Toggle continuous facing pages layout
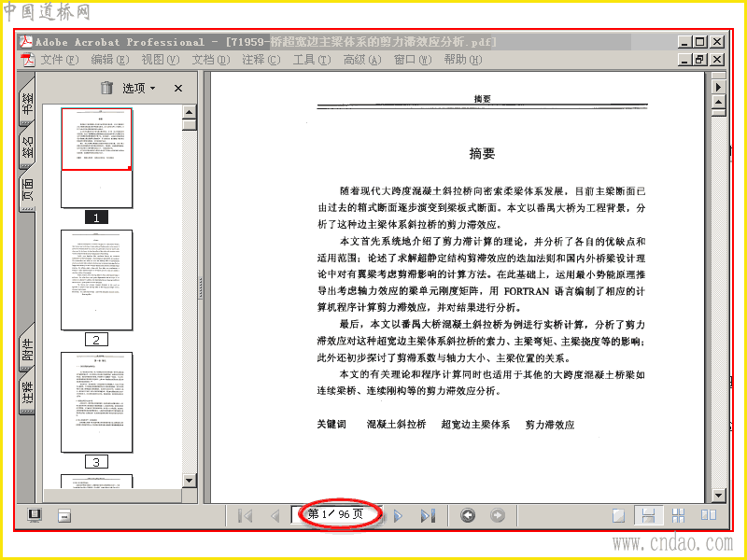 tap(679, 515)
